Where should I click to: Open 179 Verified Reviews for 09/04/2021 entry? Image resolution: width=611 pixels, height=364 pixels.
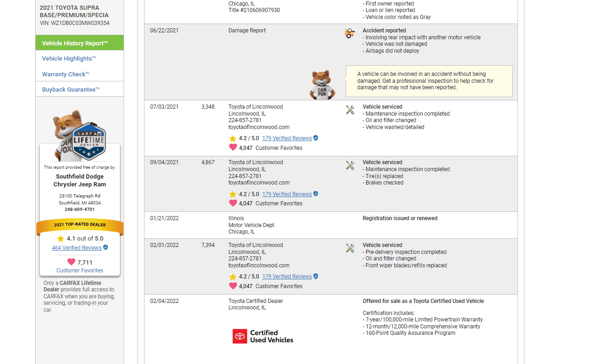[x=287, y=194]
